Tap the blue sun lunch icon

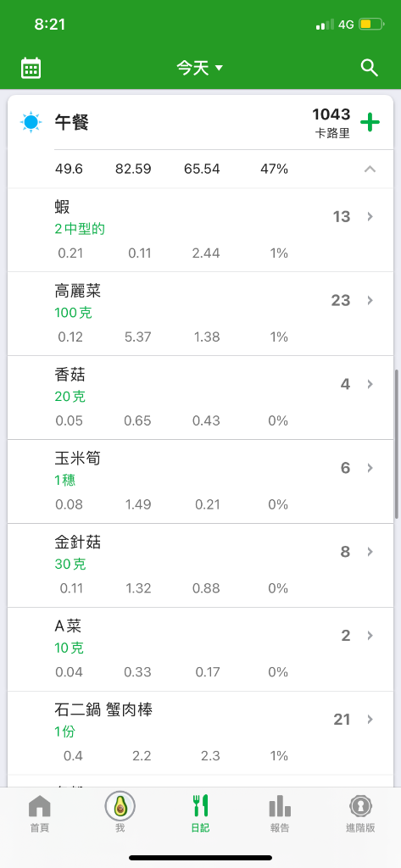(31, 122)
